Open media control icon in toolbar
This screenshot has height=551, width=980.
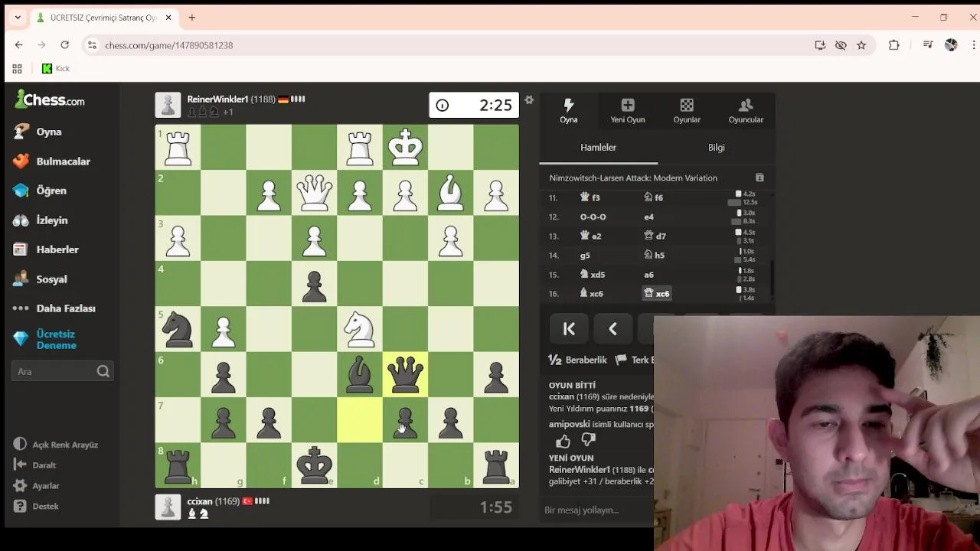pyautogui.click(x=928, y=45)
